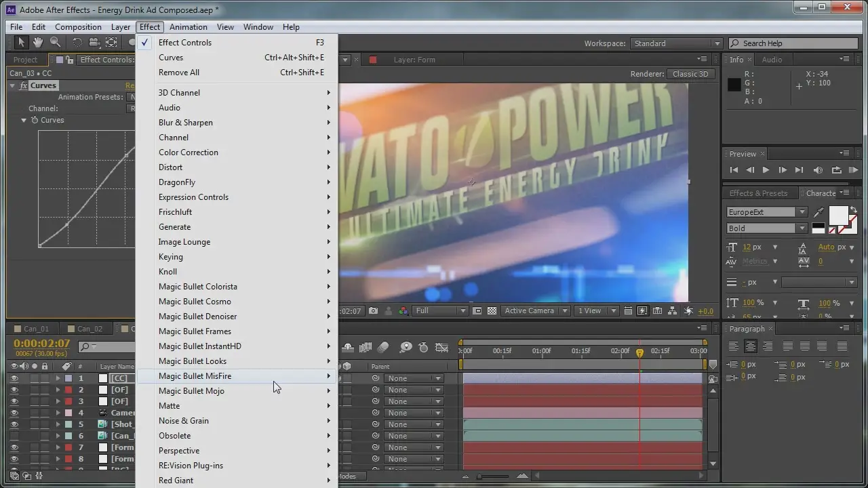Take a snapshot with the camera icon
The height and width of the screenshot is (488, 868).
[374, 311]
